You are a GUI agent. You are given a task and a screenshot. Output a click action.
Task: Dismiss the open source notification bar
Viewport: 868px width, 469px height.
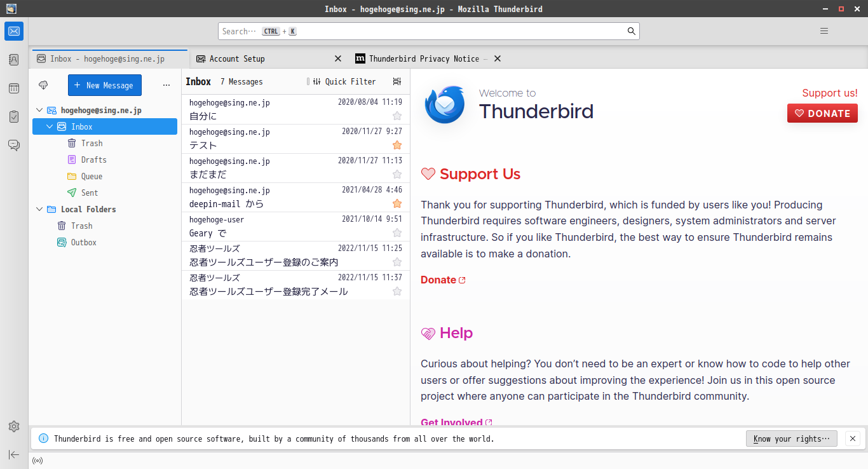coord(853,438)
